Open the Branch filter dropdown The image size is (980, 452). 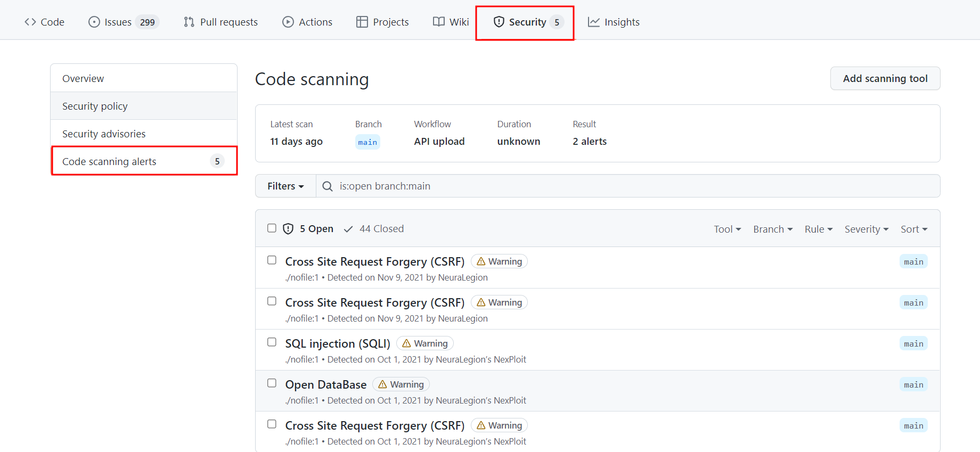coord(773,229)
